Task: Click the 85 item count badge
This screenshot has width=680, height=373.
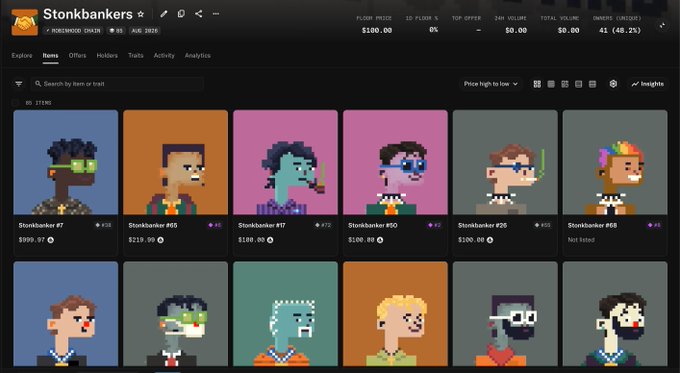Action: point(116,31)
